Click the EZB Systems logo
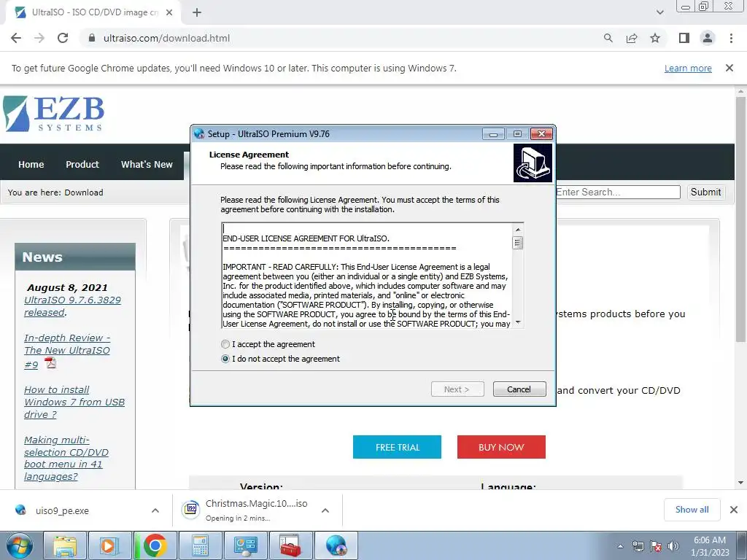Viewport: 747px width, 560px height. click(53, 114)
